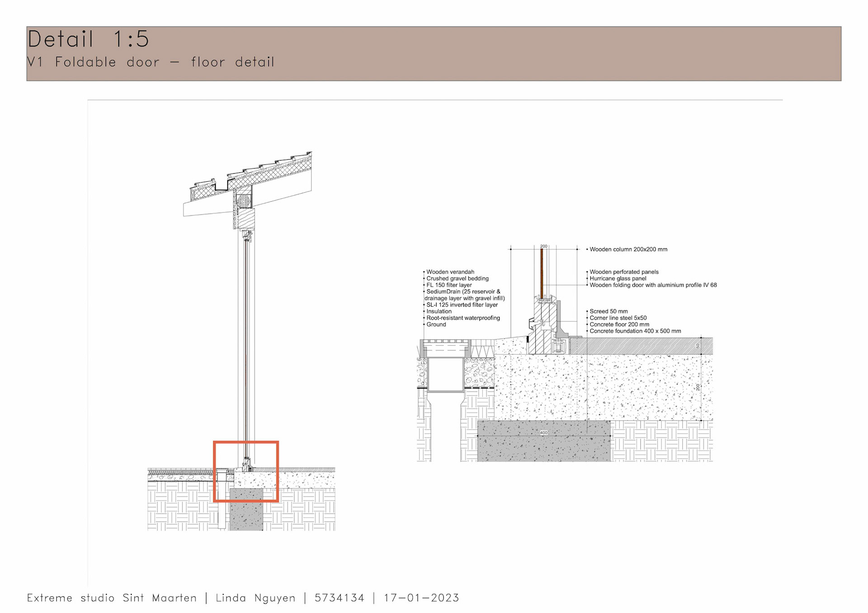Select the 'Hurricane glass panel' label

tap(618, 279)
